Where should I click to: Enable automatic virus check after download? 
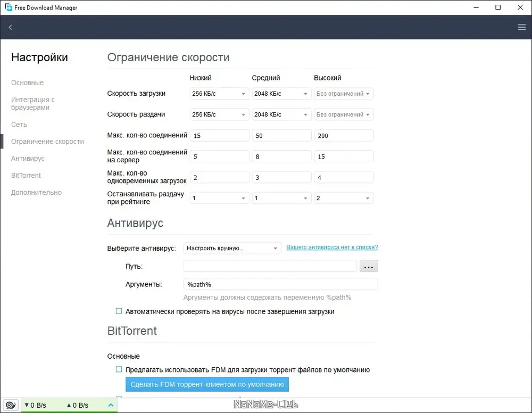[x=119, y=311]
